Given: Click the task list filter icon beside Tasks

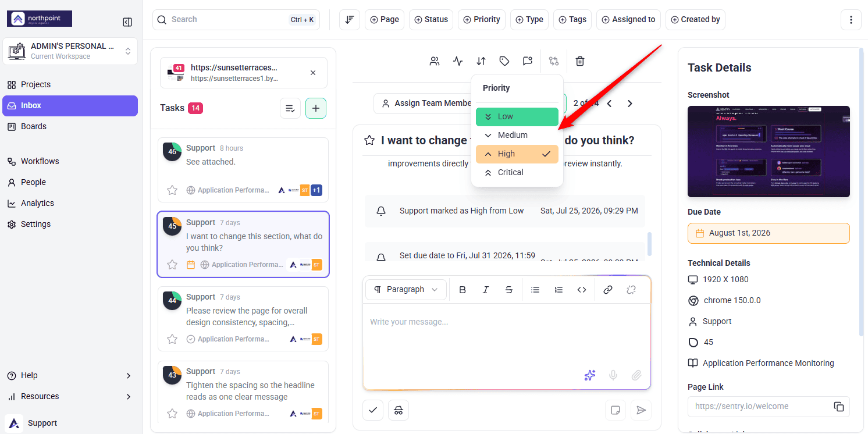Looking at the screenshot, I should click(x=290, y=108).
